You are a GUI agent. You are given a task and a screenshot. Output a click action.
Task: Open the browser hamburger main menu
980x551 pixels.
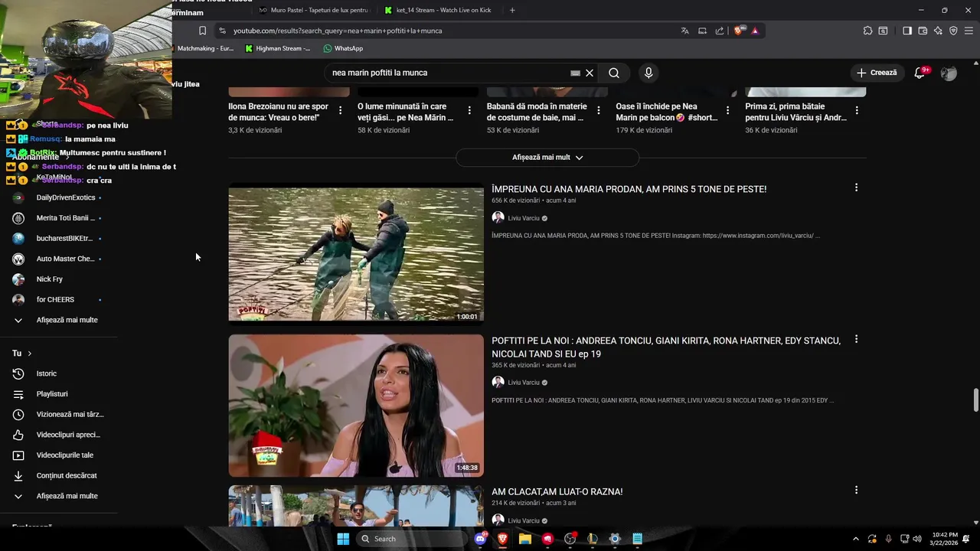coord(969,31)
